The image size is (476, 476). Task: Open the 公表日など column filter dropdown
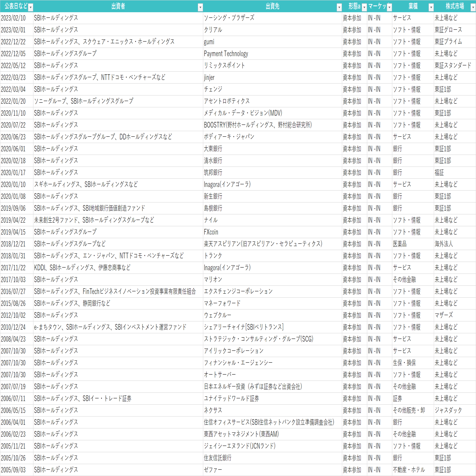point(31,7)
